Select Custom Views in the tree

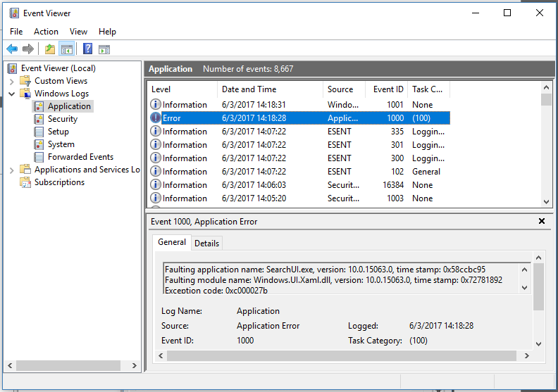click(61, 81)
